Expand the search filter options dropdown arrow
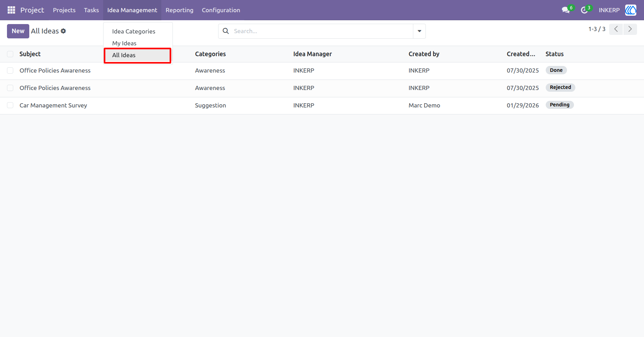The height and width of the screenshot is (337, 644). (x=419, y=31)
